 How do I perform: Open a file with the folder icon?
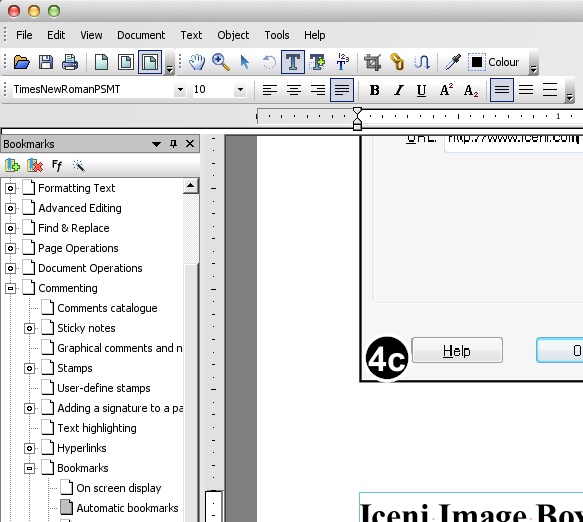click(x=21, y=62)
